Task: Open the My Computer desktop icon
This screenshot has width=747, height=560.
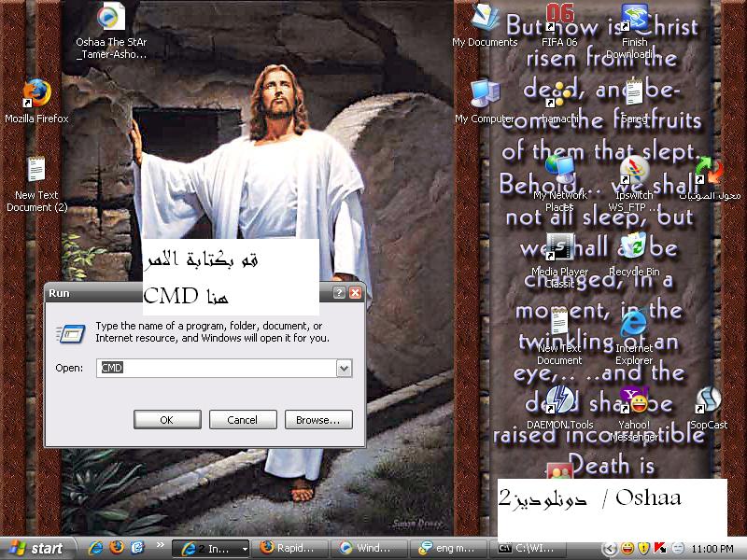Action: tap(485, 93)
